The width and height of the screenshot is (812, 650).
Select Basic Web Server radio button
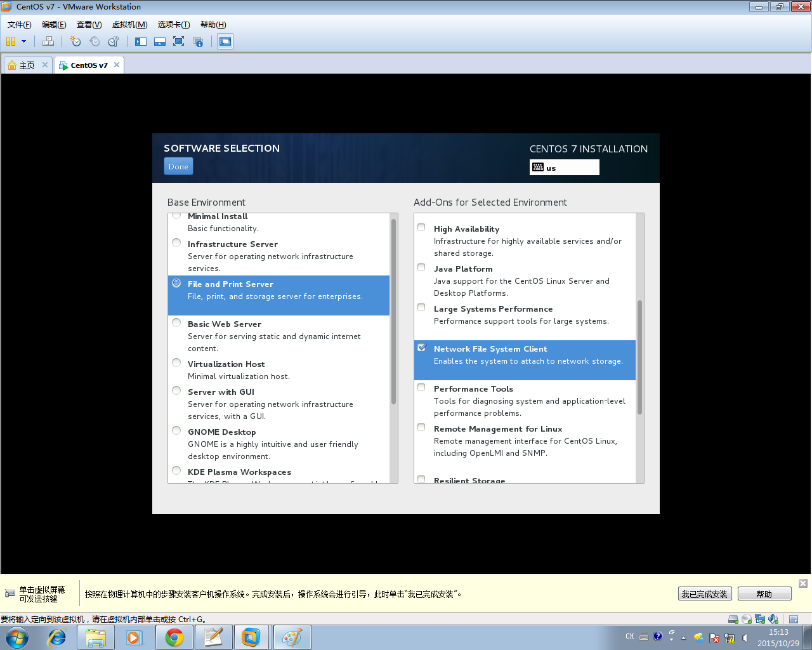176,322
